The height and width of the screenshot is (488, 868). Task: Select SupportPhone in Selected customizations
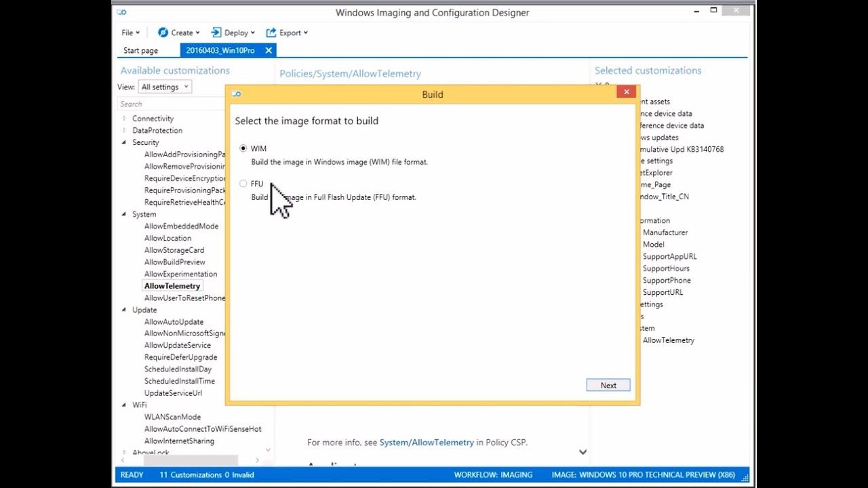(667, 281)
